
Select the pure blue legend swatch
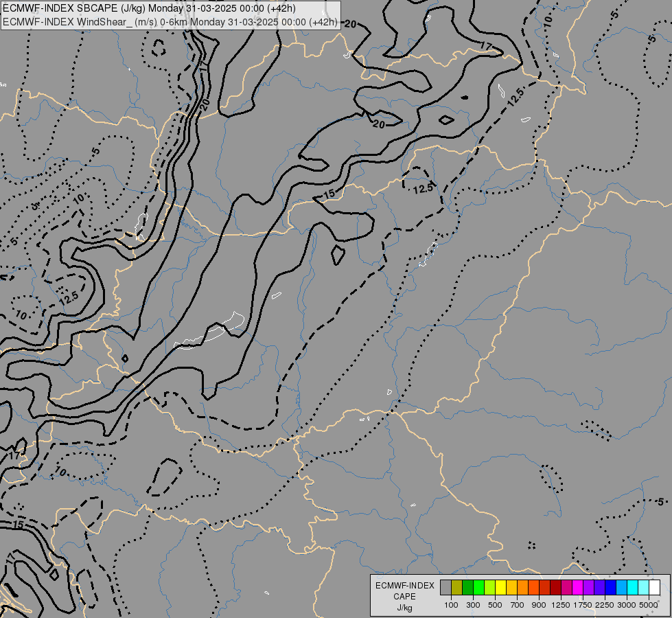point(611,588)
